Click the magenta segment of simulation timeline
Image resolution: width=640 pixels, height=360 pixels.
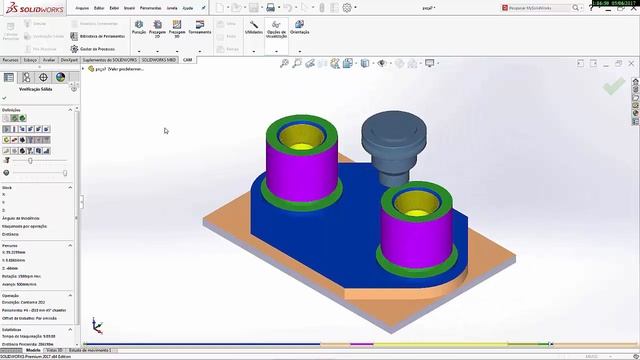click(x=362, y=344)
